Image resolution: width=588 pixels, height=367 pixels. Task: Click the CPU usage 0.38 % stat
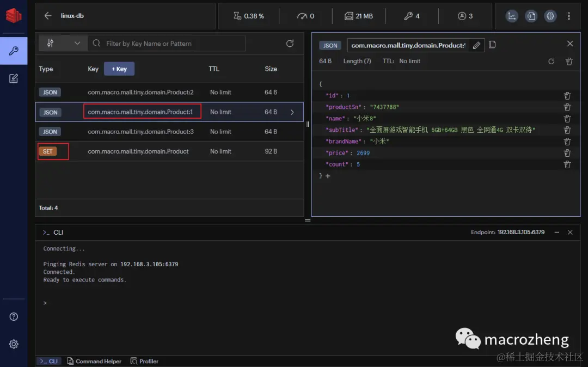(x=249, y=16)
